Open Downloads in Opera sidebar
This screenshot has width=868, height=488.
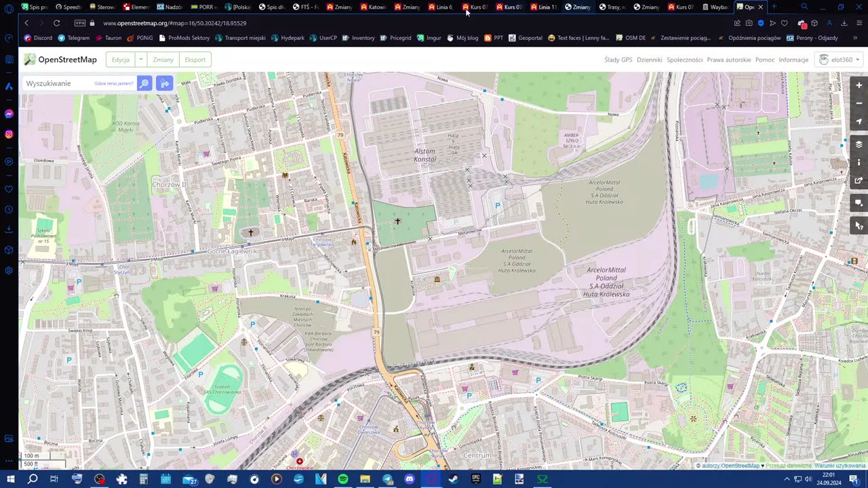pos(9,229)
